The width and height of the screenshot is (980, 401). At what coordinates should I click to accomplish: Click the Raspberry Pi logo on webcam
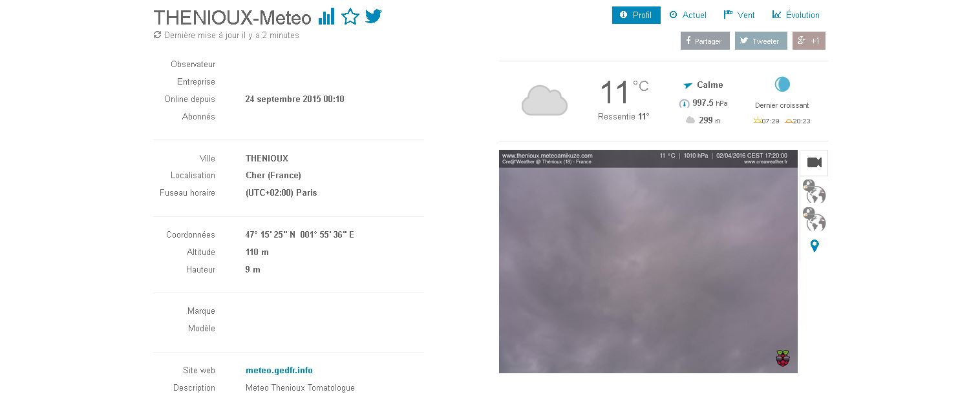[783, 358]
